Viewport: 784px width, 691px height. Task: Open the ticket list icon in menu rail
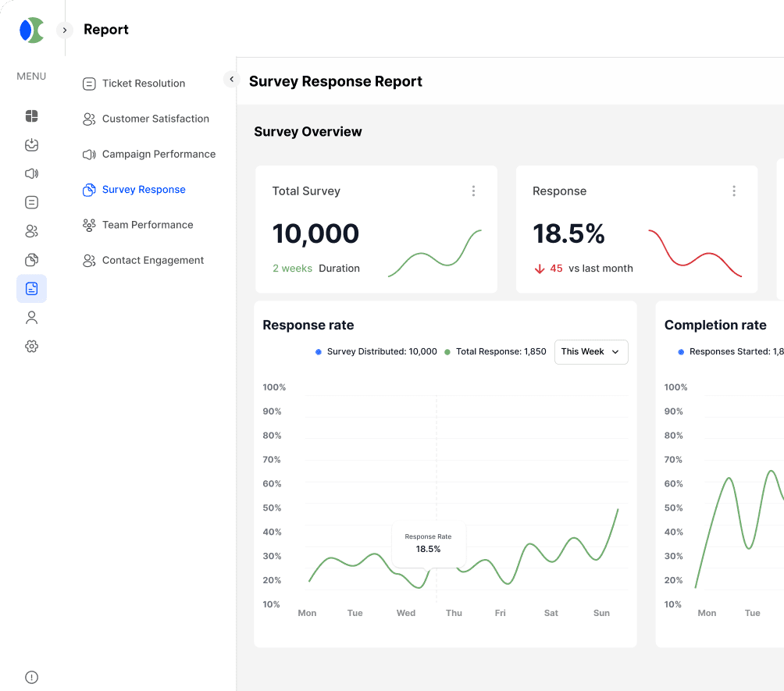31,202
